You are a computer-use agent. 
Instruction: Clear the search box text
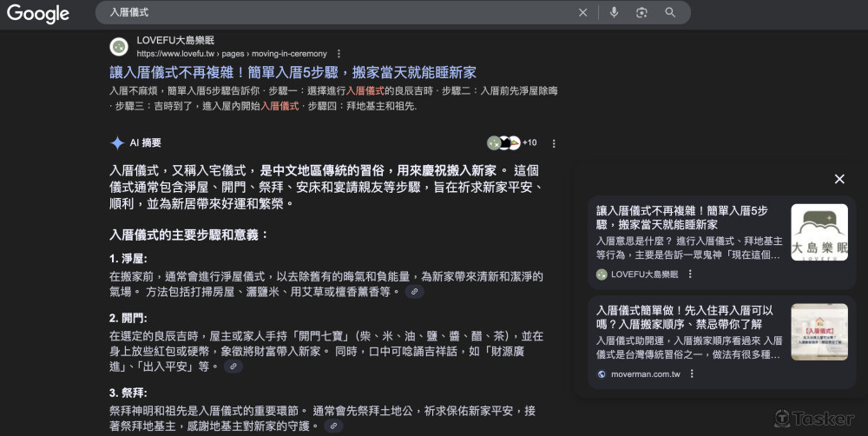click(582, 13)
